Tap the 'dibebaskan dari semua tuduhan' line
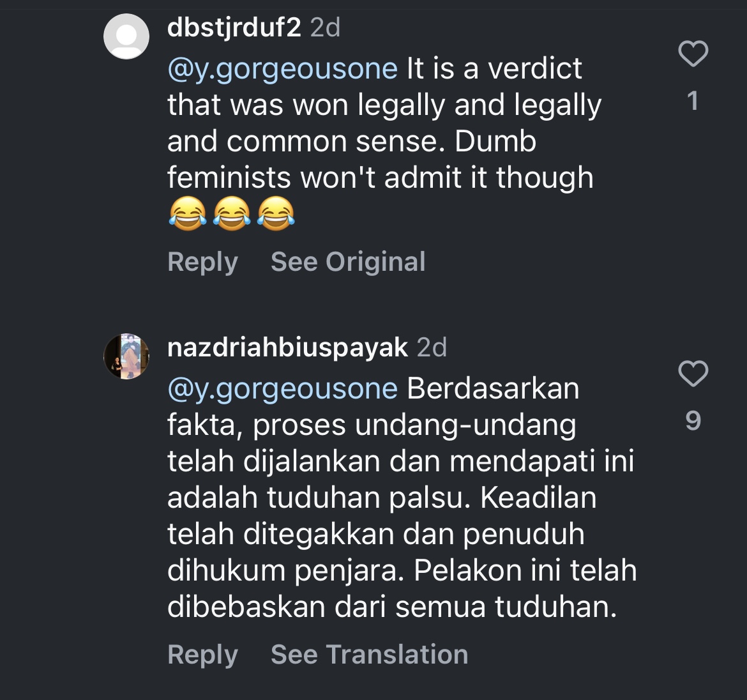This screenshot has width=747, height=700. [x=392, y=607]
